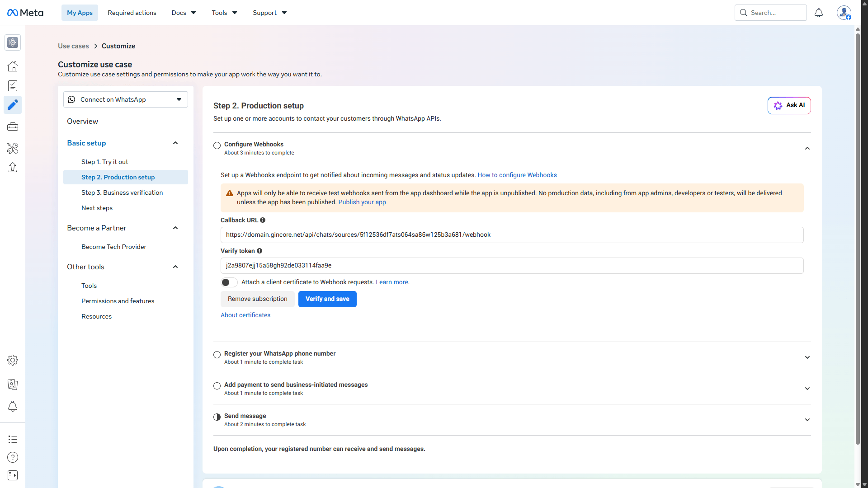Select Register your WhatsApp phone number circle

[x=217, y=355]
